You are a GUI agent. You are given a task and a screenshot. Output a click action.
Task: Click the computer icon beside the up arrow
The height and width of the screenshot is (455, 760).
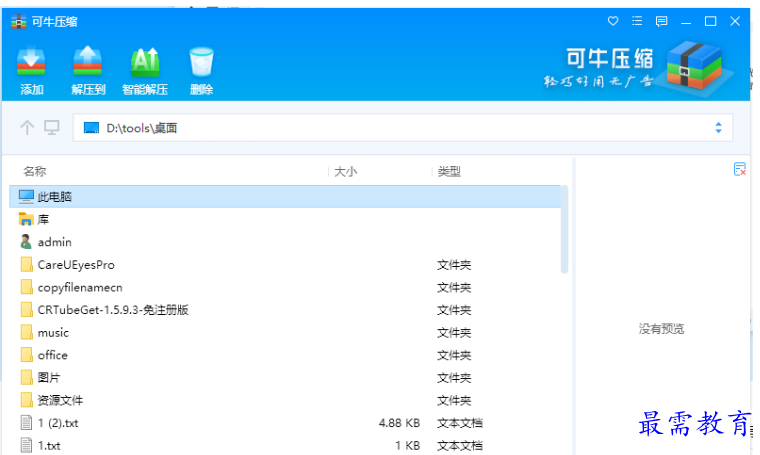(51, 128)
